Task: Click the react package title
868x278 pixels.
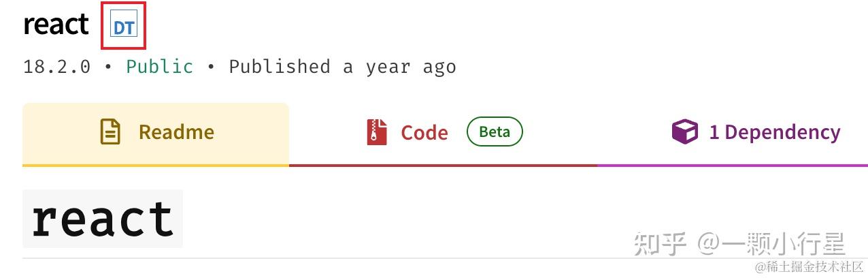Action: [x=56, y=25]
